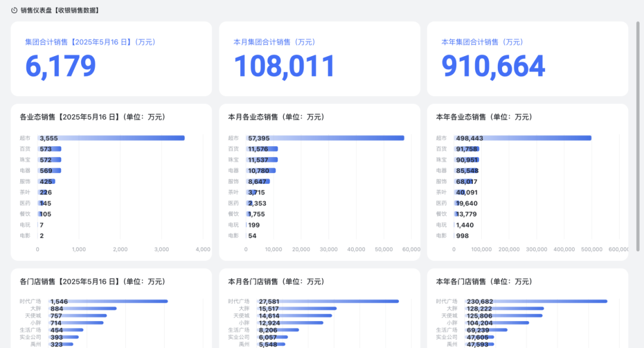
Task: Select the 百货 bar showing 11,576
Action: [262, 149]
